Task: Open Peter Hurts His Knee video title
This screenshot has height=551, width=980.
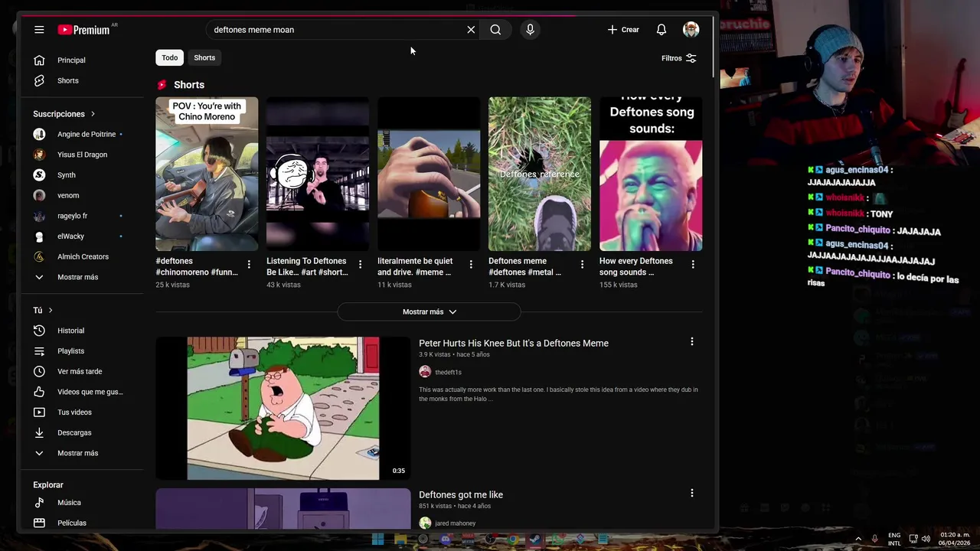Action: click(x=514, y=344)
